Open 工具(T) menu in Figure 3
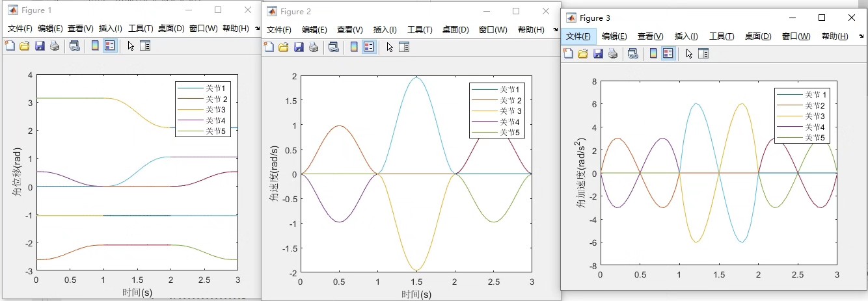Screen dimensions: 868x301 pyautogui.click(x=722, y=36)
